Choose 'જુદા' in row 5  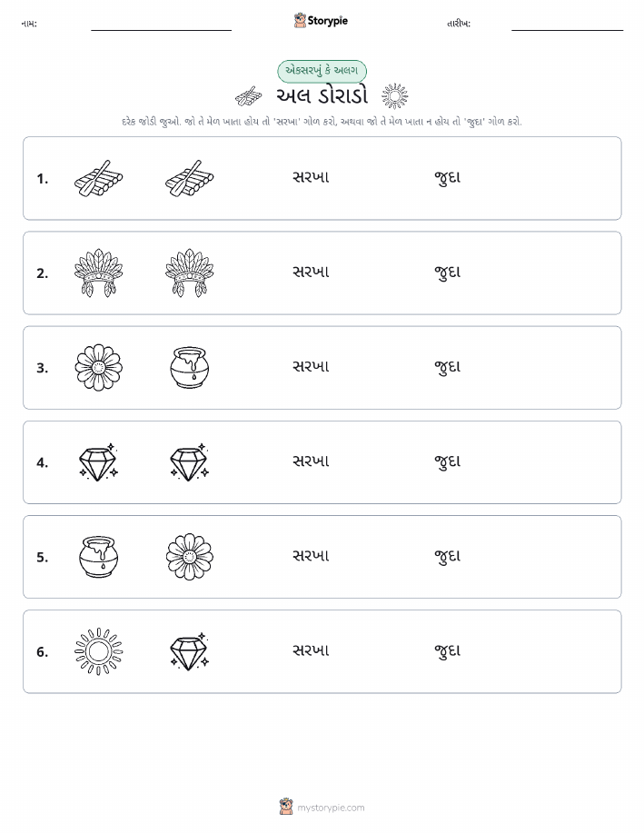(448, 557)
